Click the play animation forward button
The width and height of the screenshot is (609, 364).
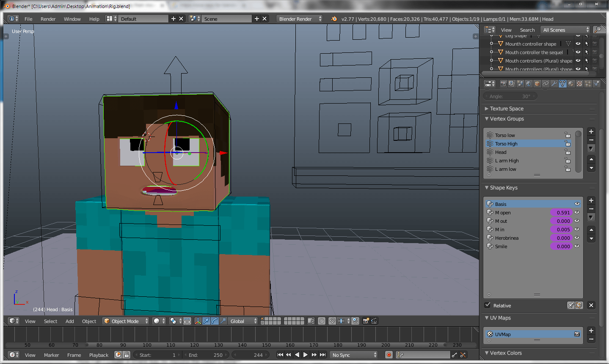tap(305, 355)
